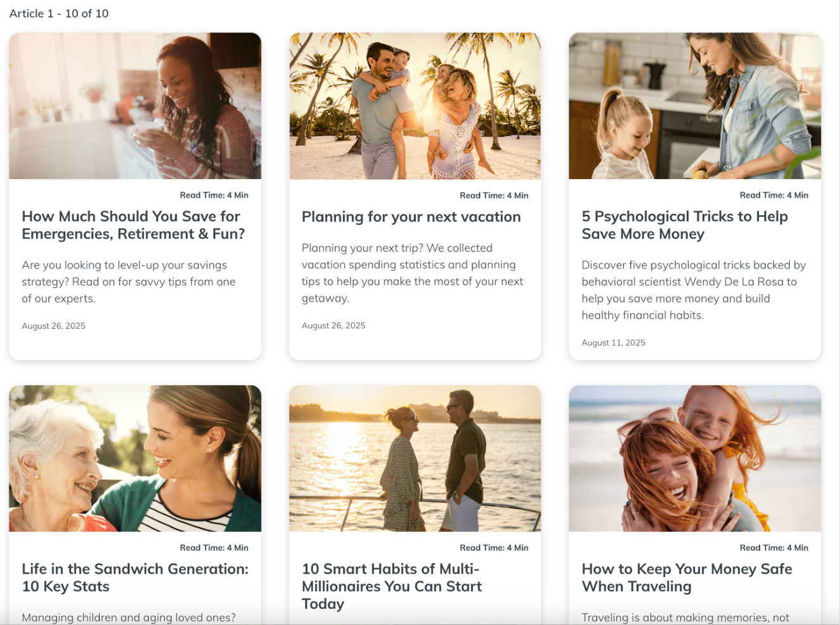Open the family on beach vacation image
The height and width of the screenshot is (625, 840).
click(x=415, y=106)
